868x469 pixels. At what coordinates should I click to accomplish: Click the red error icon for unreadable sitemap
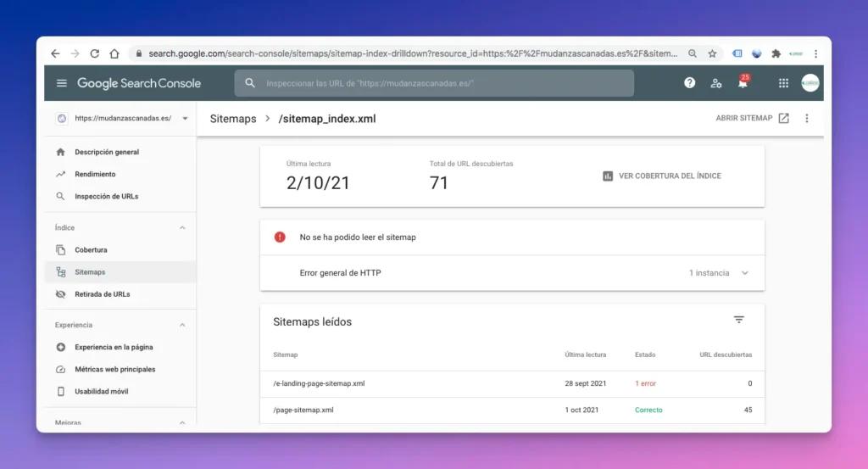tap(280, 237)
